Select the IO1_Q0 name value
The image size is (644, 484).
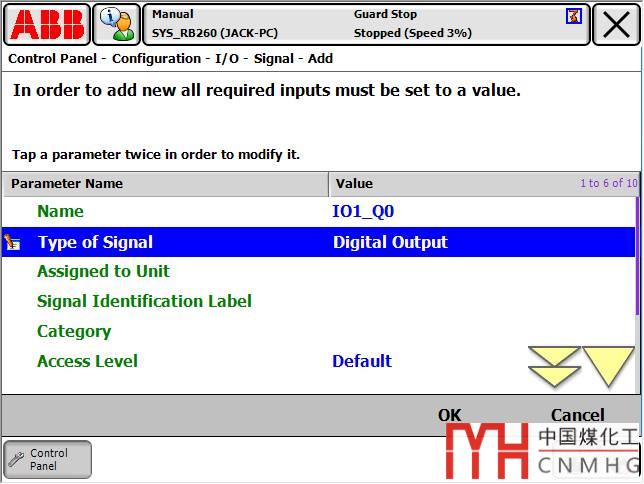[x=363, y=212]
